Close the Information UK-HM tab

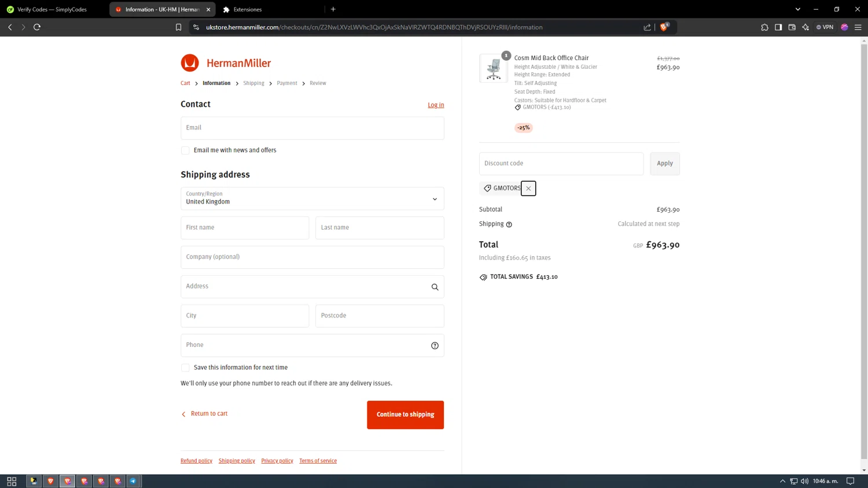click(208, 9)
